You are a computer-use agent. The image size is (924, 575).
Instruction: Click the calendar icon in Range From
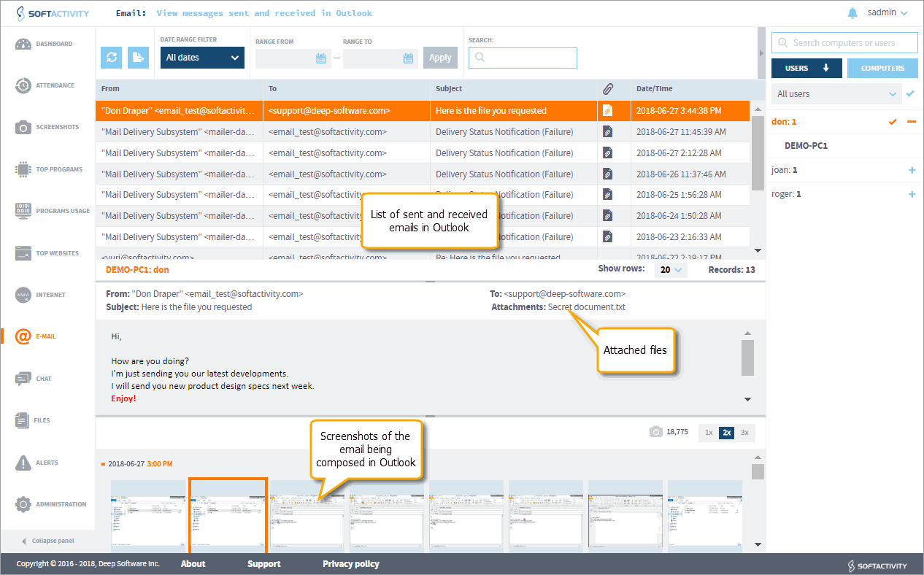click(x=320, y=58)
